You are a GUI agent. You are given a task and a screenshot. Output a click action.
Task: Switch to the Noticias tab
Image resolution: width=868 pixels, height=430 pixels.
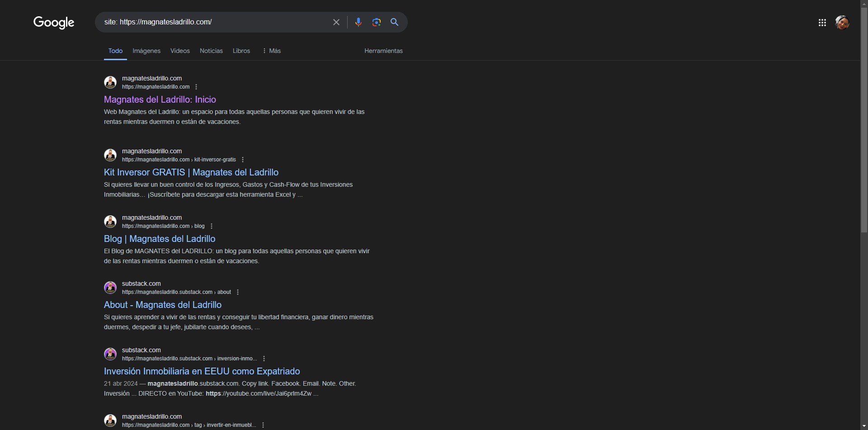pos(211,51)
